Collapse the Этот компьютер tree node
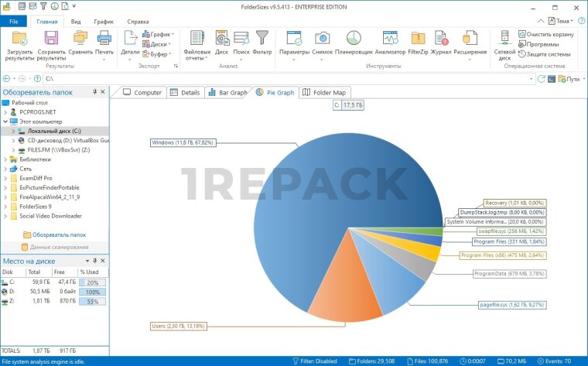This screenshot has height=366, width=588. (5, 121)
